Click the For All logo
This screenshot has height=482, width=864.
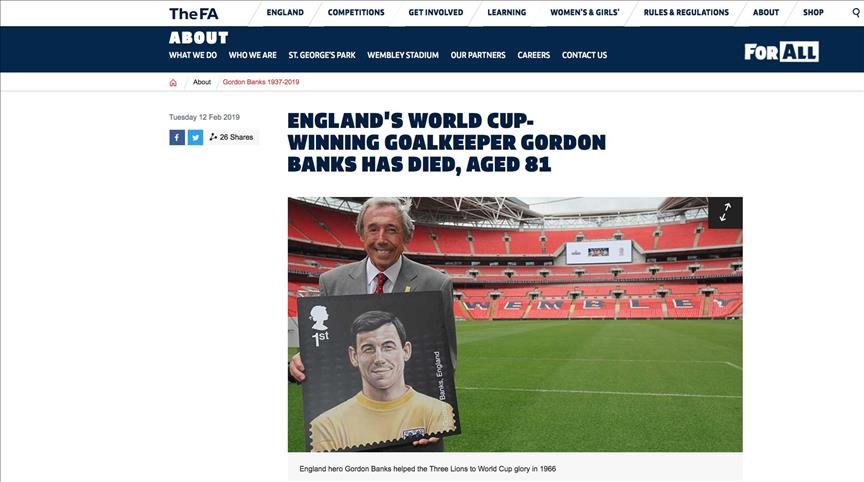781,52
